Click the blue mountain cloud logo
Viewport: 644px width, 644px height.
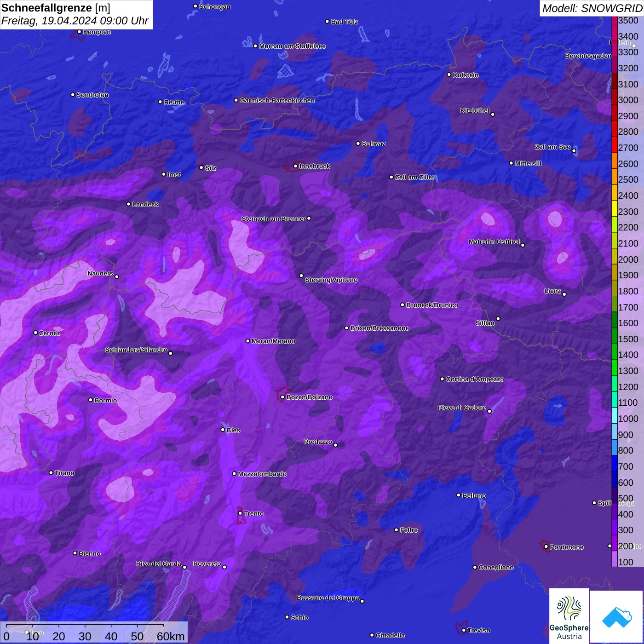click(x=617, y=617)
